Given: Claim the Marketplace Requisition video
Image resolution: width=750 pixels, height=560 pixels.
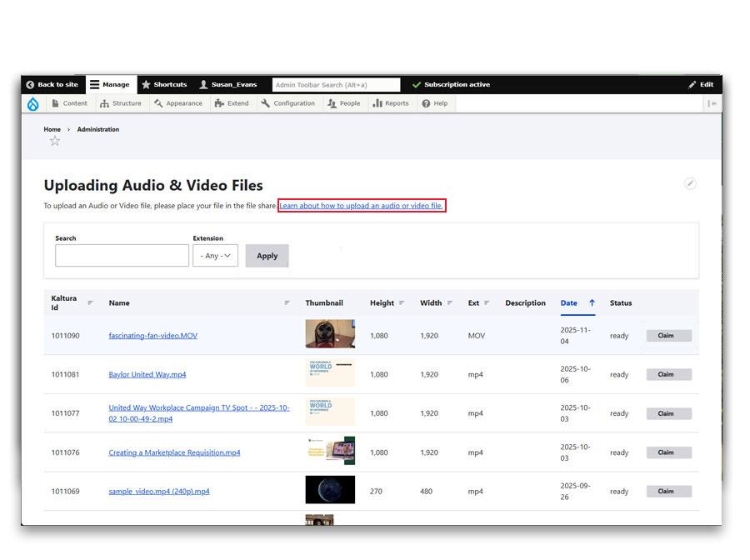Looking at the screenshot, I should pos(668,452).
